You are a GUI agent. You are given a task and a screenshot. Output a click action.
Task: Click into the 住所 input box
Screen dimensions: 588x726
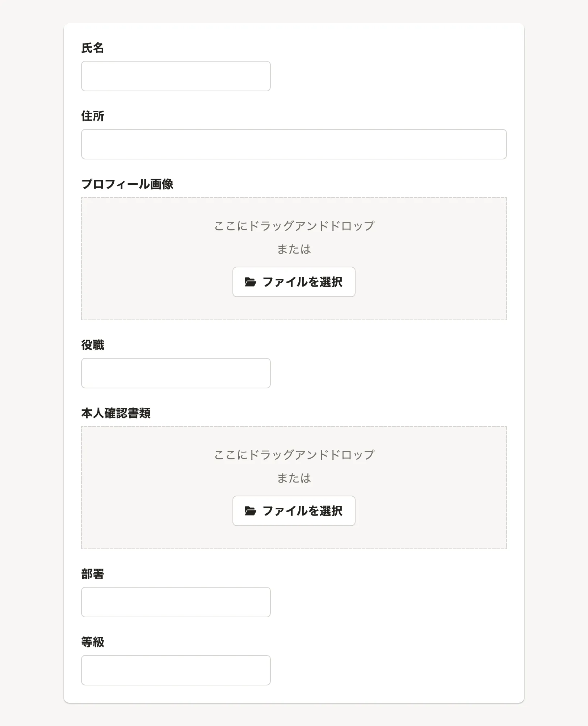(294, 144)
